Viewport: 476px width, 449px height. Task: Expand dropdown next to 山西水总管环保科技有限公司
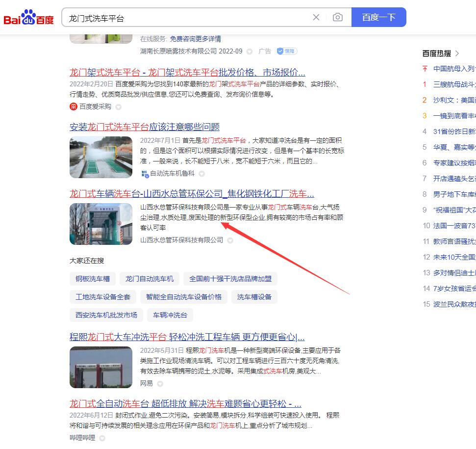click(x=230, y=240)
